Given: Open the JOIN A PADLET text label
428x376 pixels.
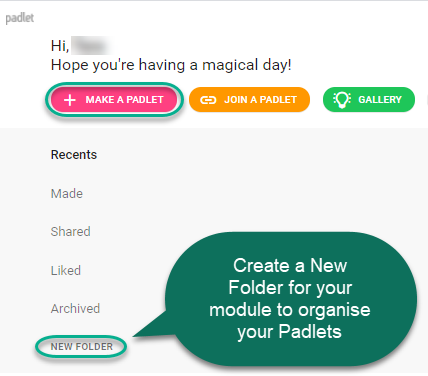Looking at the screenshot, I should (260, 100).
